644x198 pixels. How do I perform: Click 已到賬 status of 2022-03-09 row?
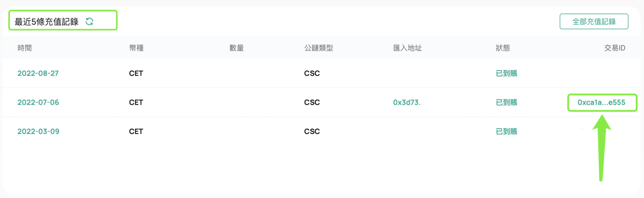pos(507,131)
